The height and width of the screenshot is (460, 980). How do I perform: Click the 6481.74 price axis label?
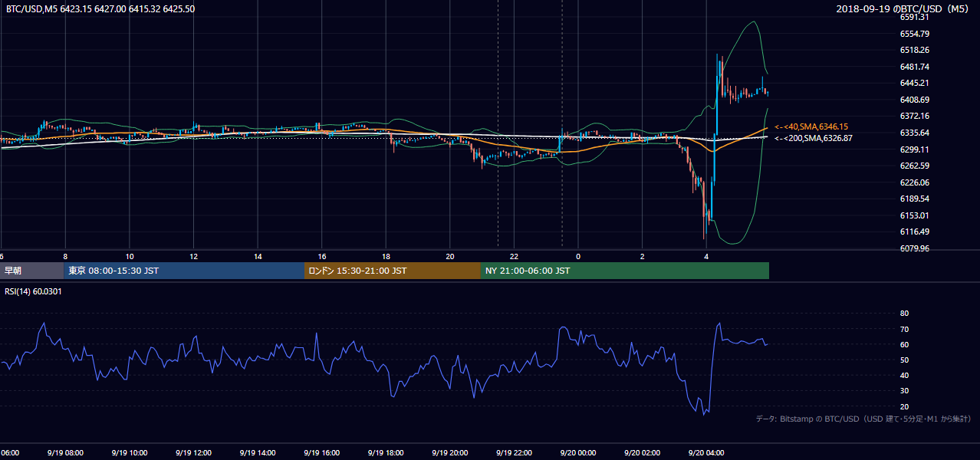tap(915, 67)
